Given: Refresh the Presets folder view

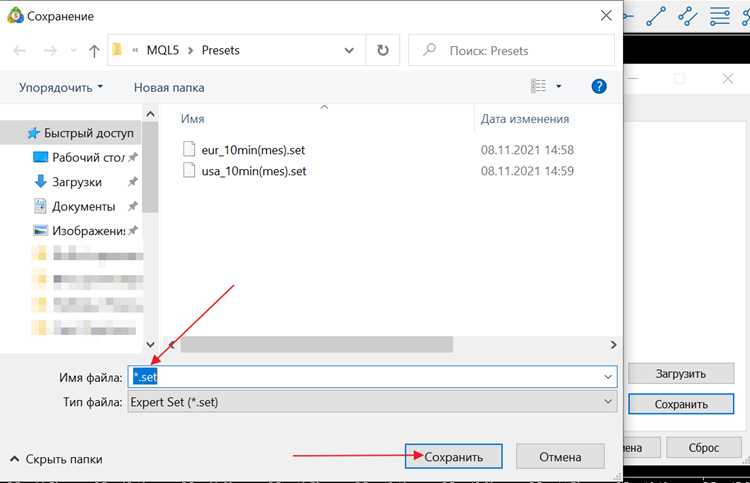Looking at the screenshot, I should coord(383,50).
